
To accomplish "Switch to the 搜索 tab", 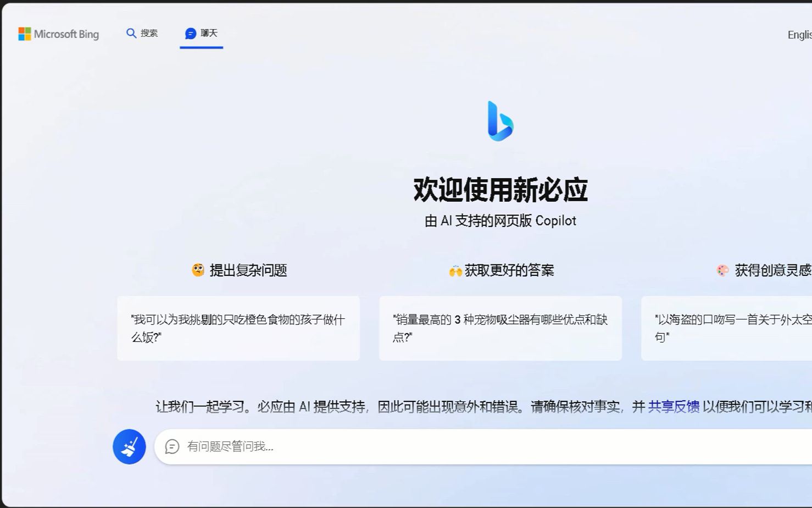I will pyautogui.click(x=142, y=34).
